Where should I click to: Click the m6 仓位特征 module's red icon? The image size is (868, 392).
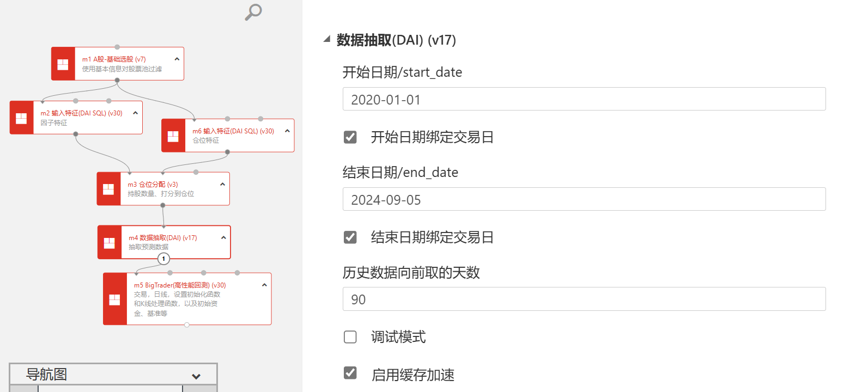pyautogui.click(x=173, y=136)
